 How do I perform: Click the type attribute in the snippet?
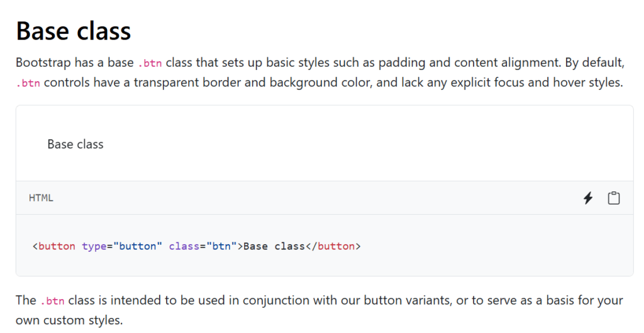tap(94, 246)
